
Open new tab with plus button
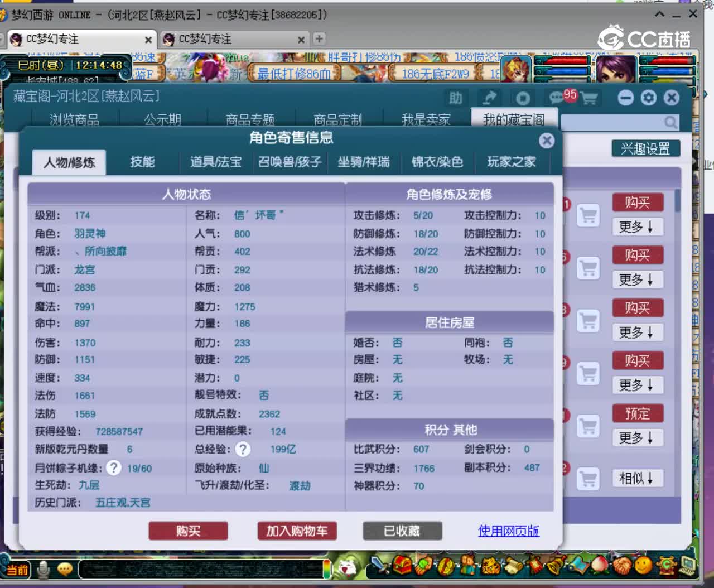tap(319, 38)
